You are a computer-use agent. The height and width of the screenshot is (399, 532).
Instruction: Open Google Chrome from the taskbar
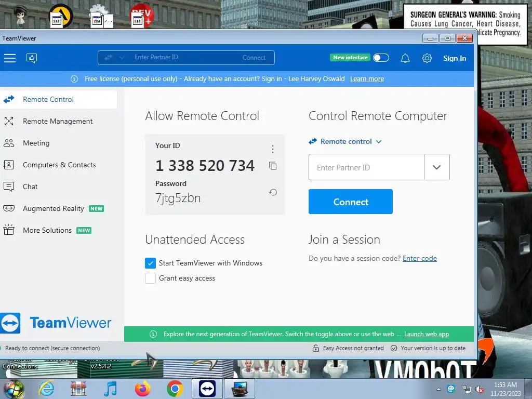[175, 389]
